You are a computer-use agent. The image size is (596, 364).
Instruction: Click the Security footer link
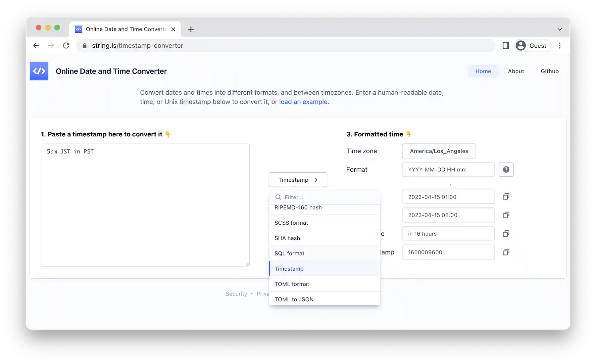pos(236,294)
